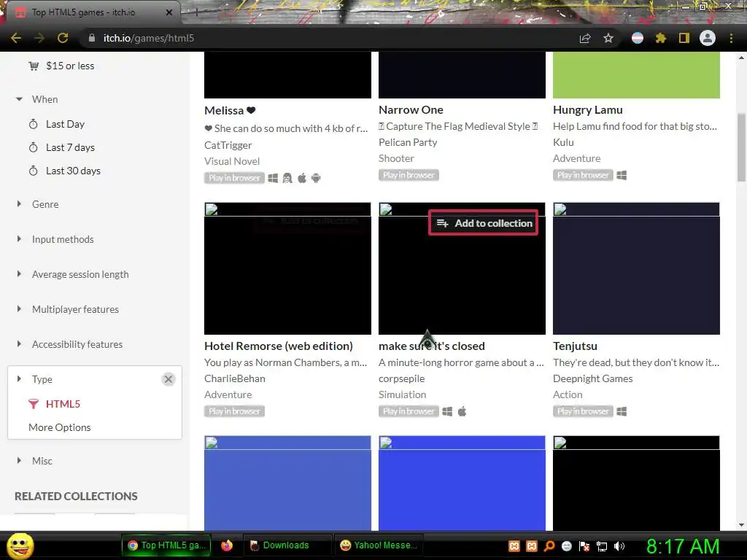This screenshot has height=560, width=747.
Task: Visit author Pelican Party's page
Action: click(x=408, y=142)
